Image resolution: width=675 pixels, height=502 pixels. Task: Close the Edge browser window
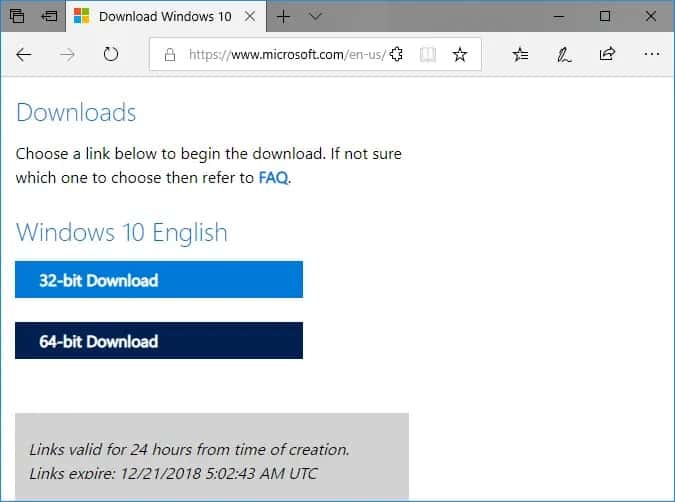[650, 16]
